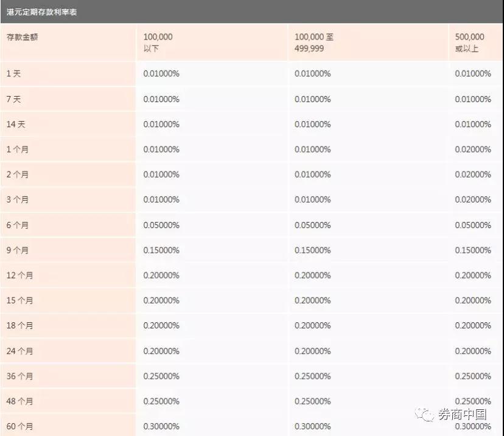Viewport: 504px width, 436px height.
Task: Select the 港元定期存款利率表 header title
Action: click(42, 12)
